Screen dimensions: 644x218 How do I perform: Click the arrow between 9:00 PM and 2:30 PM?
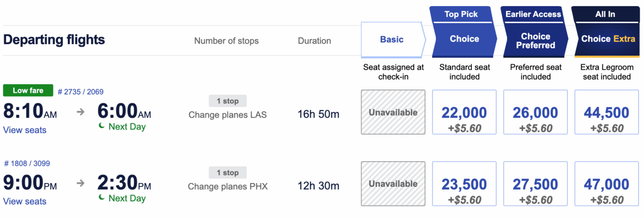pyautogui.click(x=80, y=183)
